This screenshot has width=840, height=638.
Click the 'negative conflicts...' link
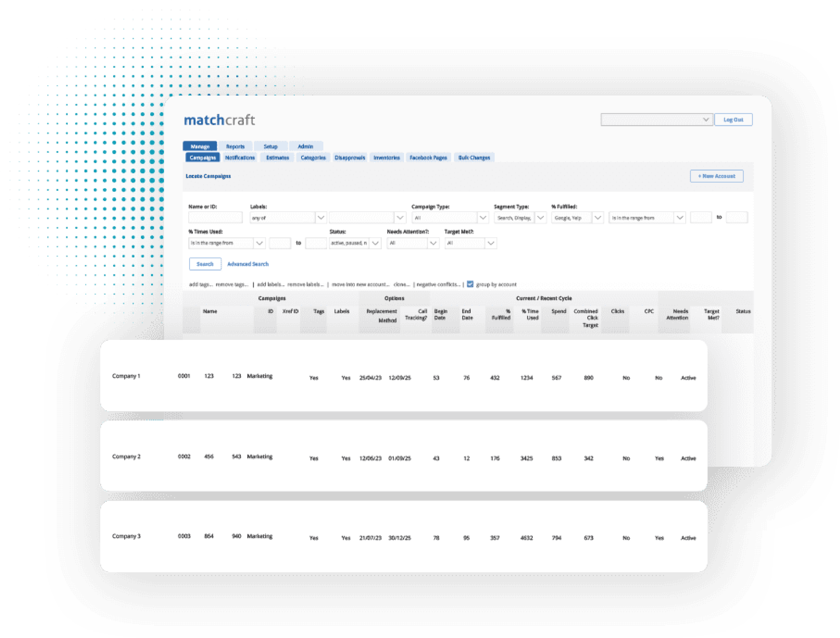438,284
